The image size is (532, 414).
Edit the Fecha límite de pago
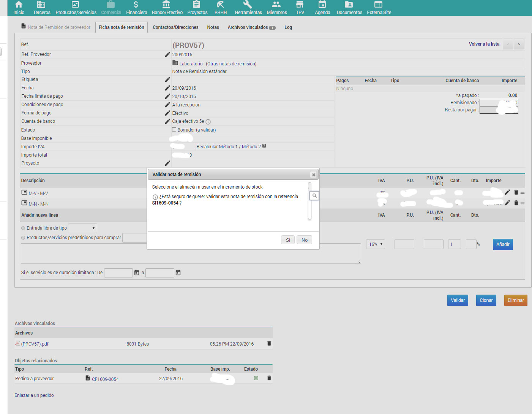167,96
